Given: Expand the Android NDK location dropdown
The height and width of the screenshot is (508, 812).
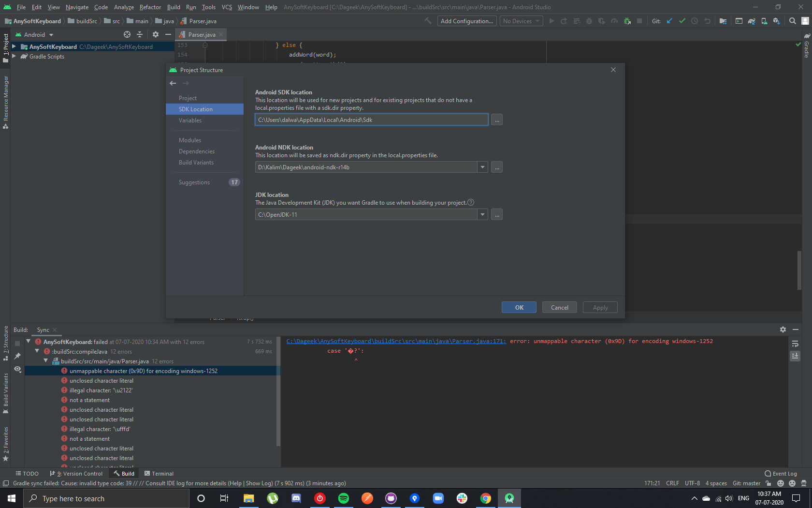Looking at the screenshot, I should (482, 167).
